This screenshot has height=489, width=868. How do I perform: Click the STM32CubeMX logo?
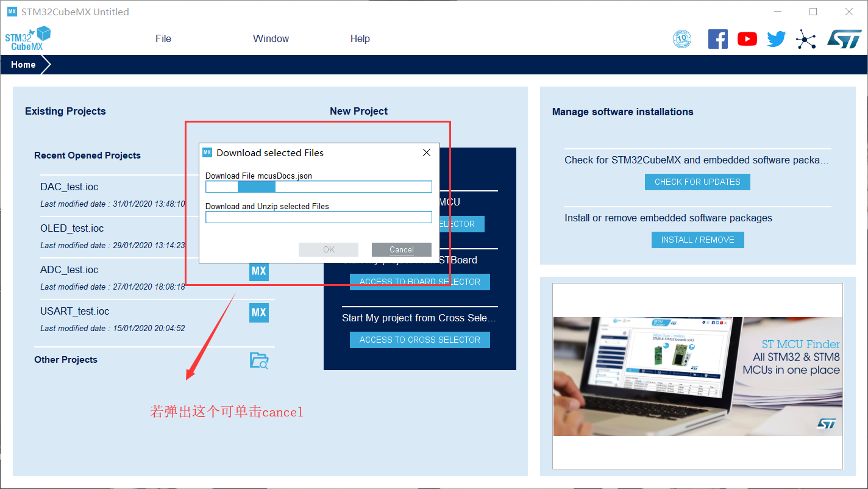[27, 38]
